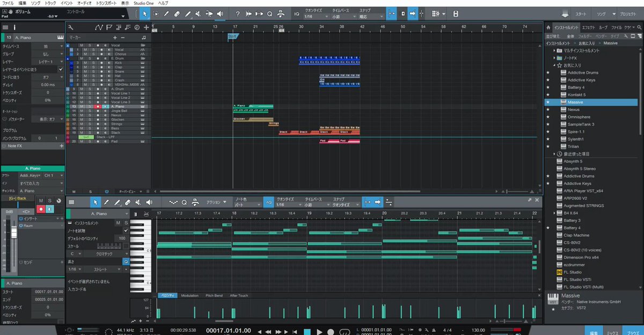Expand the マルチインストゥルメント folder

click(555, 50)
